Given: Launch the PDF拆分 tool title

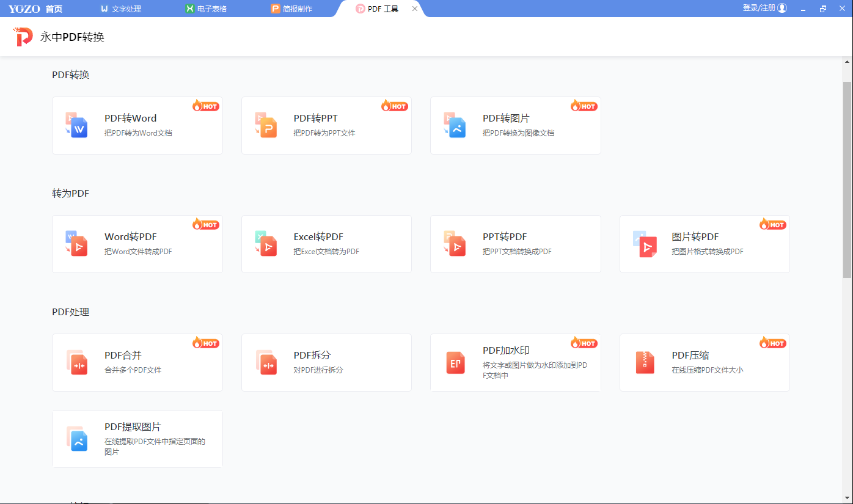Looking at the screenshot, I should click(x=312, y=356).
